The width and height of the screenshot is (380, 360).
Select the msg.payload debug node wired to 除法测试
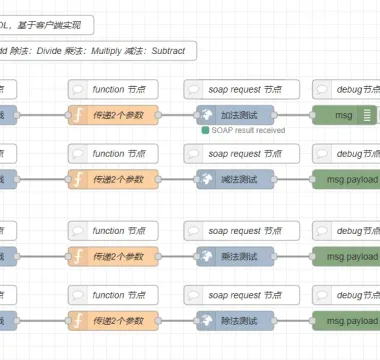click(x=346, y=321)
